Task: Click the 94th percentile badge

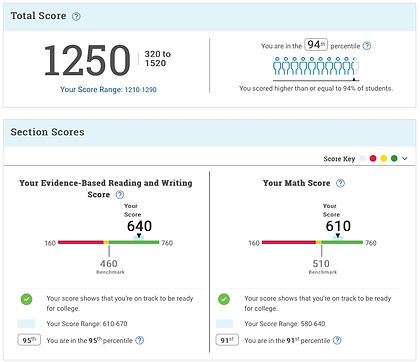Action: (x=316, y=45)
